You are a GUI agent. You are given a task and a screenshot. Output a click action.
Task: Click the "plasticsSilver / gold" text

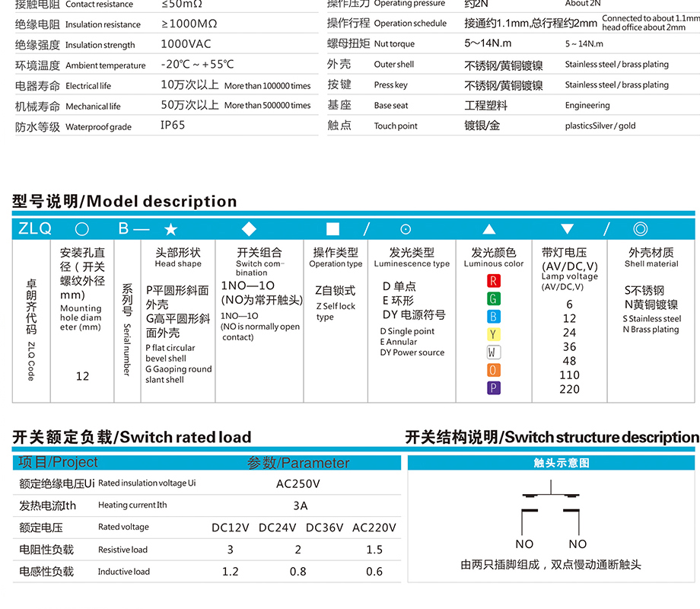pyautogui.click(x=600, y=126)
